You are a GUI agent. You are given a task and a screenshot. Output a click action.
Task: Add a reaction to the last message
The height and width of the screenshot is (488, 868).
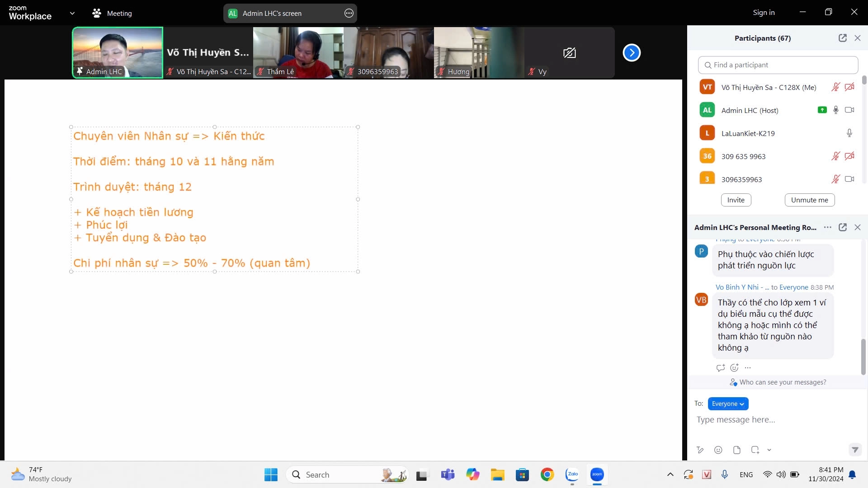[734, 368]
